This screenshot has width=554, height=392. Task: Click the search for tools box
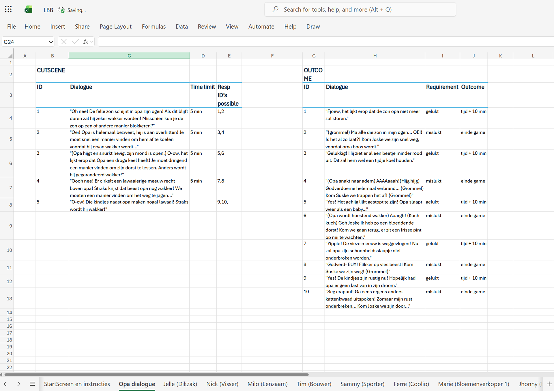point(360,10)
